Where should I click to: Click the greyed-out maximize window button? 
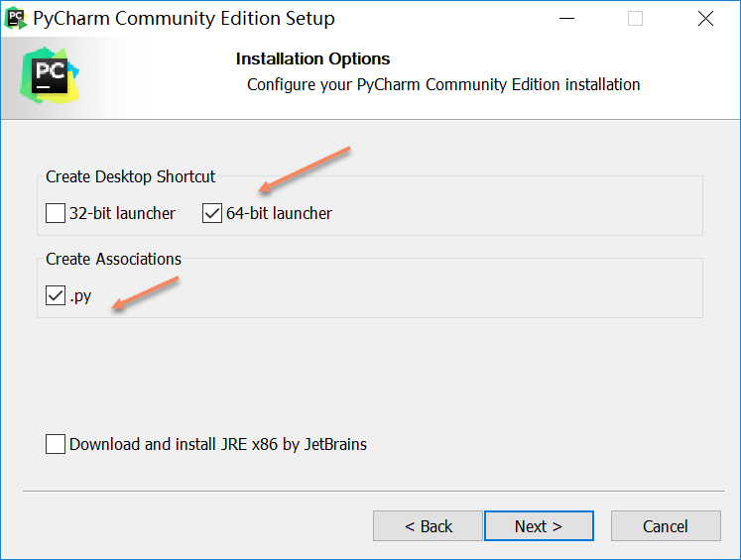click(x=635, y=19)
